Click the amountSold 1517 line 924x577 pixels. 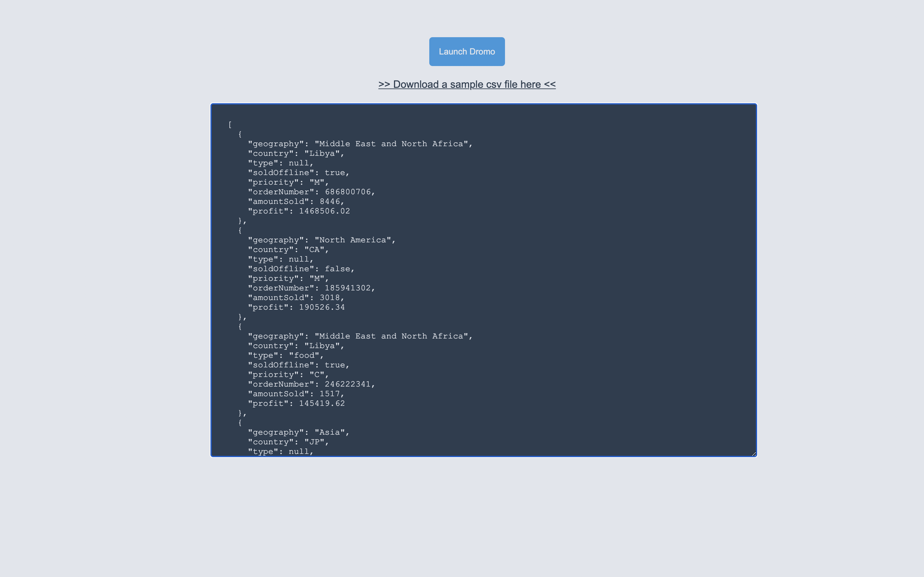click(296, 394)
